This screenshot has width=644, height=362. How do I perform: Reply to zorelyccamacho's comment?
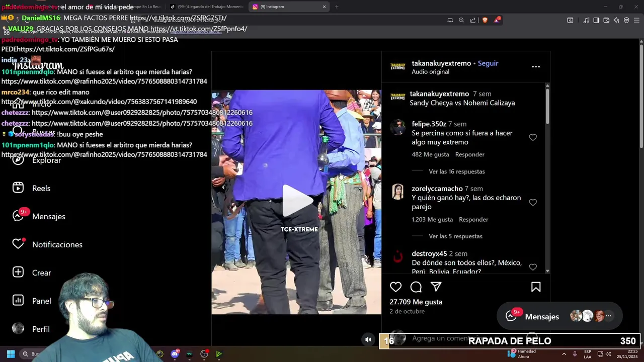(x=473, y=219)
